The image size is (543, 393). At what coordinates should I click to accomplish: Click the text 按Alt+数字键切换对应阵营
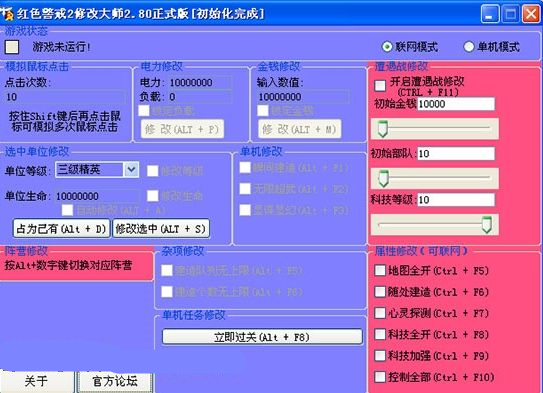click(68, 266)
